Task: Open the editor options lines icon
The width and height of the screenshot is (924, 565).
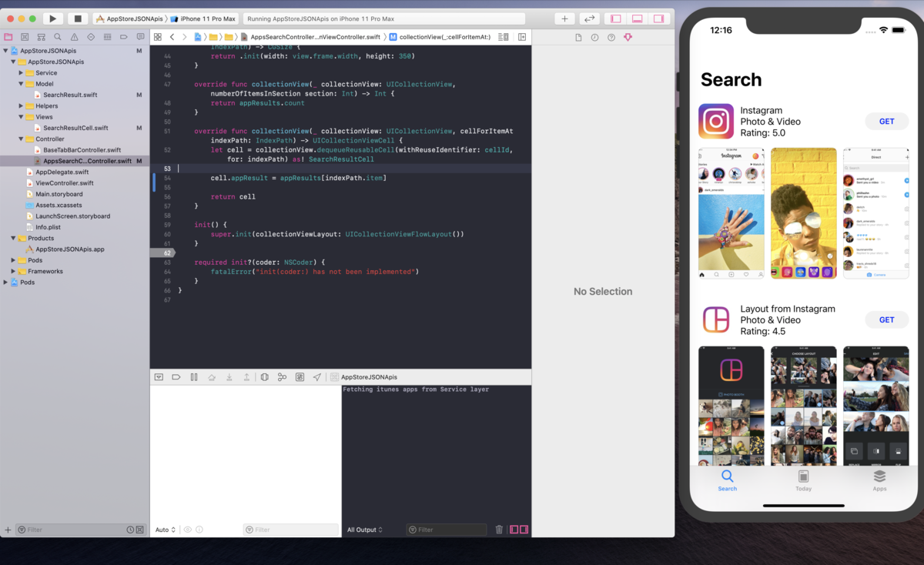Action: coord(503,37)
